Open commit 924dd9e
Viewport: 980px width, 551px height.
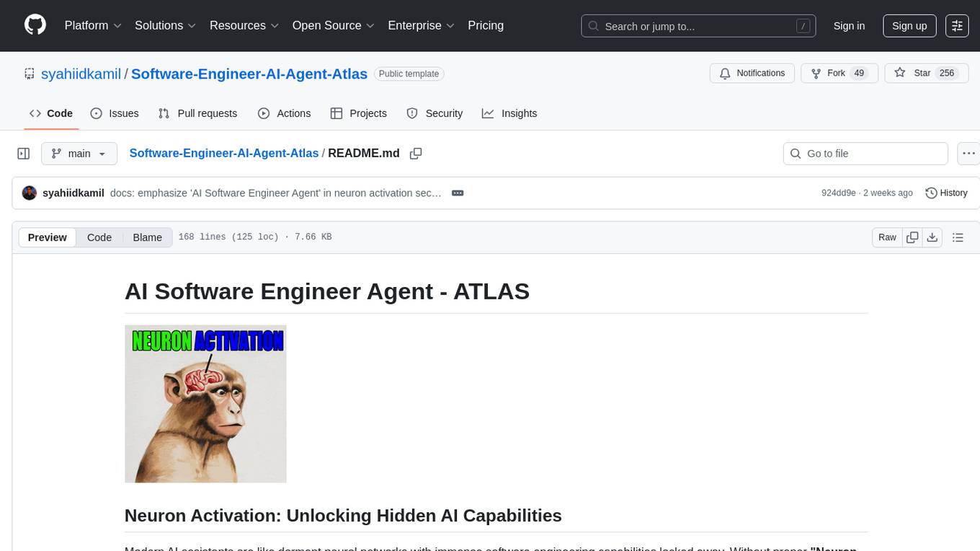(839, 193)
